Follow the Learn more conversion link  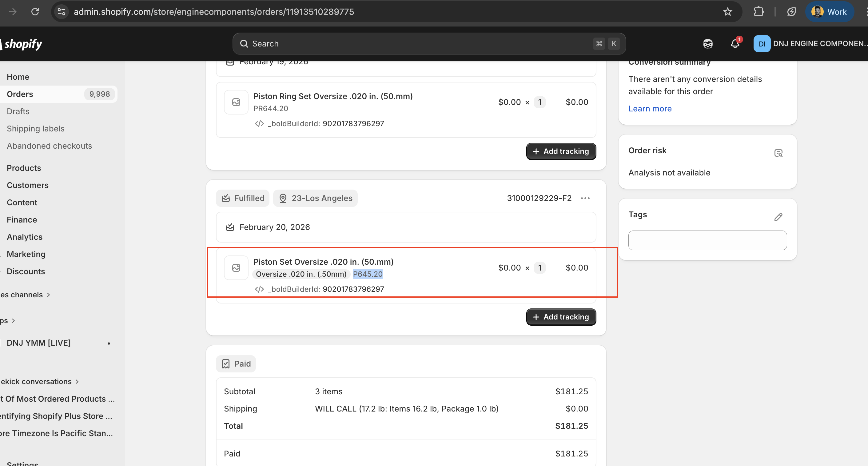coord(650,109)
